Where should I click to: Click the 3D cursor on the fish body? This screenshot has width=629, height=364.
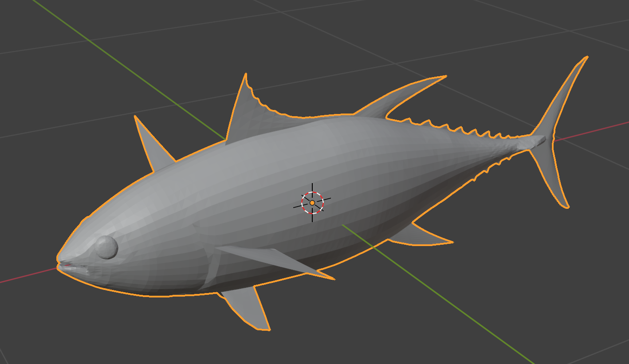(x=312, y=203)
